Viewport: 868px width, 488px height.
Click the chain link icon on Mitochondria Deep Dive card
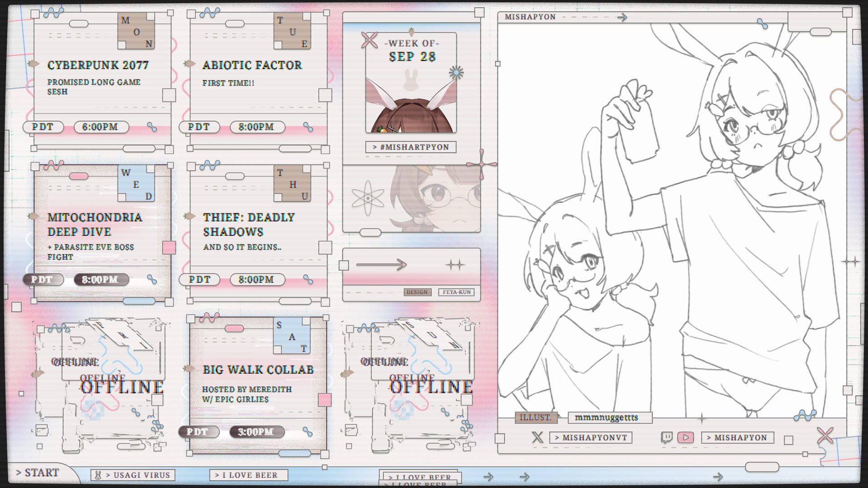(152, 280)
